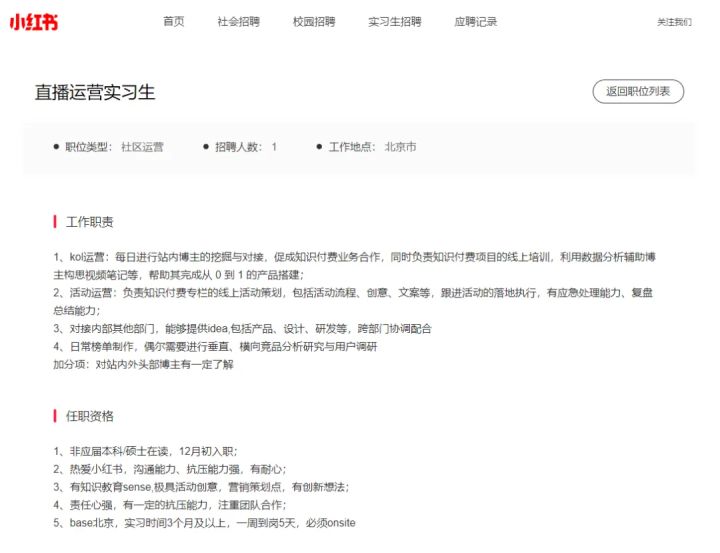This screenshot has width=720, height=553.
Task: Click the line starting with 1、kol运营
Action: [x=354, y=257]
